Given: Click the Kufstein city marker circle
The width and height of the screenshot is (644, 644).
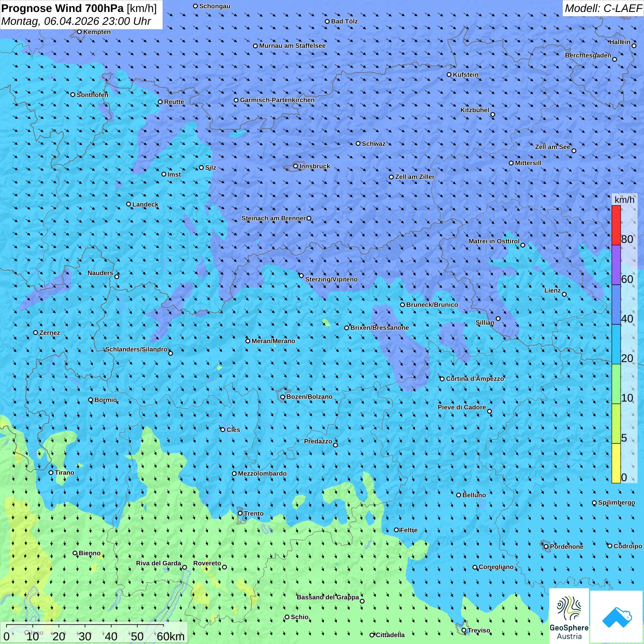Looking at the screenshot, I should [x=449, y=75].
